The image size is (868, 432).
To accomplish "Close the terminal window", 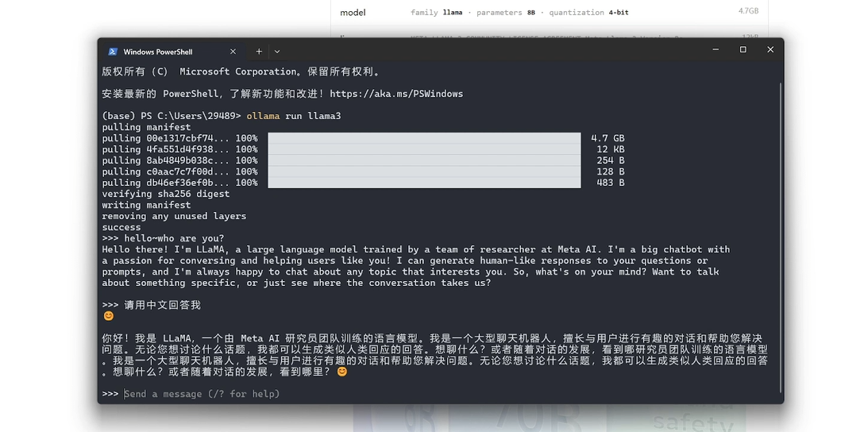I will point(770,50).
